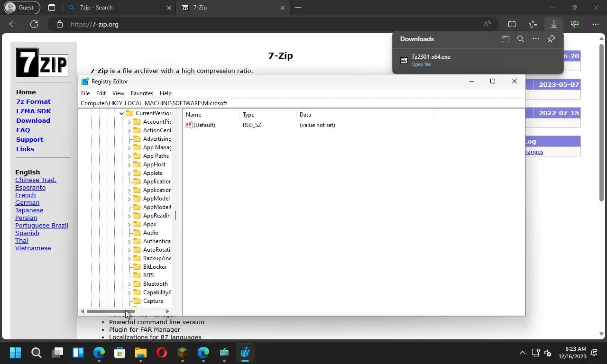The width and height of the screenshot is (607, 364).
Task: Open the Download link on 7-Zip site
Action: [x=33, y=120]
